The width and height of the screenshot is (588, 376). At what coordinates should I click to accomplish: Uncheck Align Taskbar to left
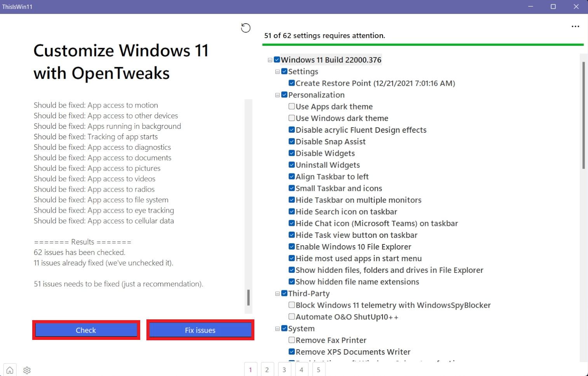click(x=291, y=176)
